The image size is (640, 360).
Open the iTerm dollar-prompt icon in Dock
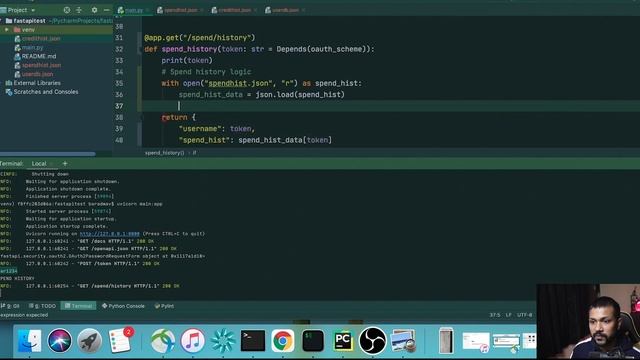click(x=313, y=340)
